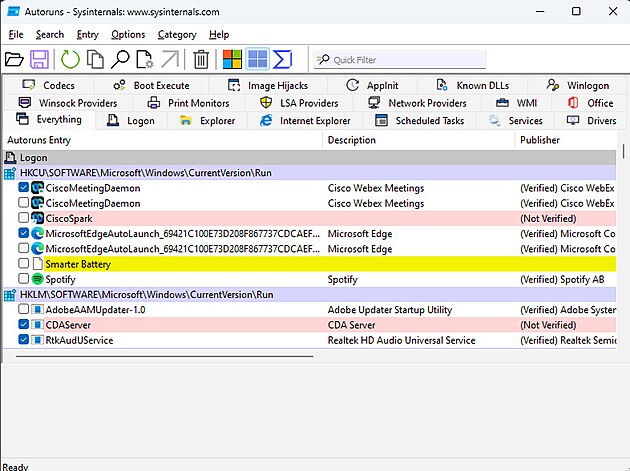Toggle the Hide Microsoft Entries colored logo icon
The image size is (630, 471).
coord(232,59)
